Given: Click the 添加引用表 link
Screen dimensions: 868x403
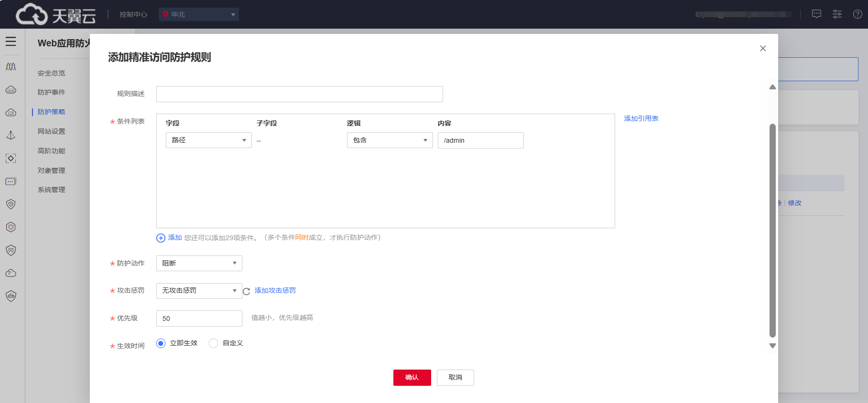Looking at the screenshot, I should click(641, 118).
